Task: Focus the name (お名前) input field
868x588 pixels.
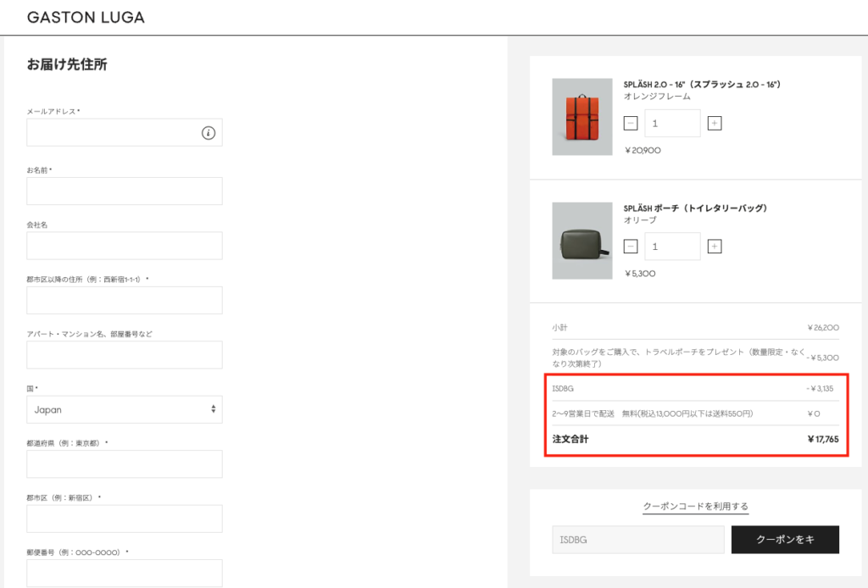Action: pos(124,191)
